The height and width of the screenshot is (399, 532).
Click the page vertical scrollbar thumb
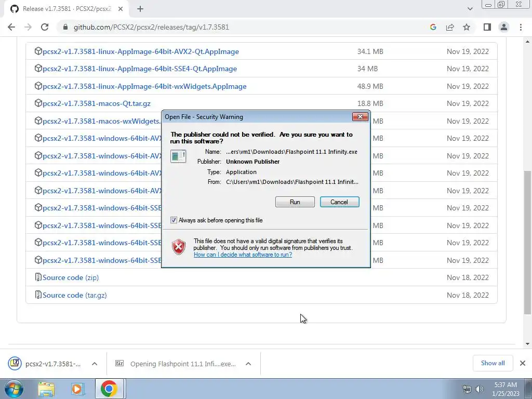[528, 243]
